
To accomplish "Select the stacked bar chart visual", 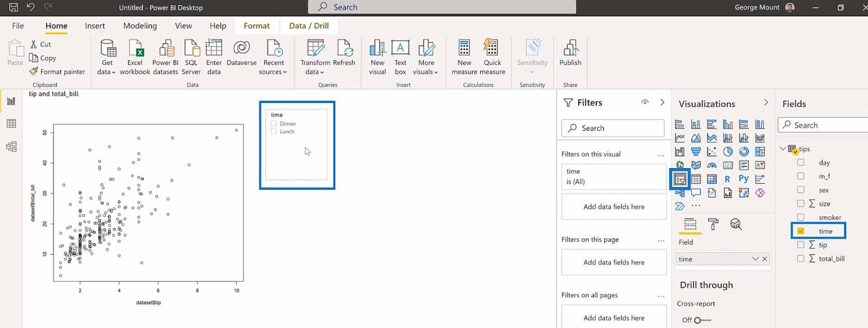I will [x=680, y=124].
